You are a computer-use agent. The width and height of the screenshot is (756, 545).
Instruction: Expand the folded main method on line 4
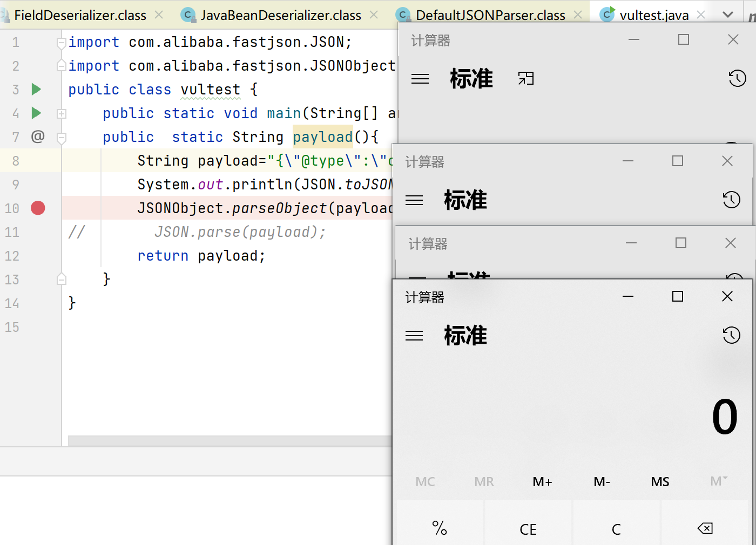pos(62,113)
